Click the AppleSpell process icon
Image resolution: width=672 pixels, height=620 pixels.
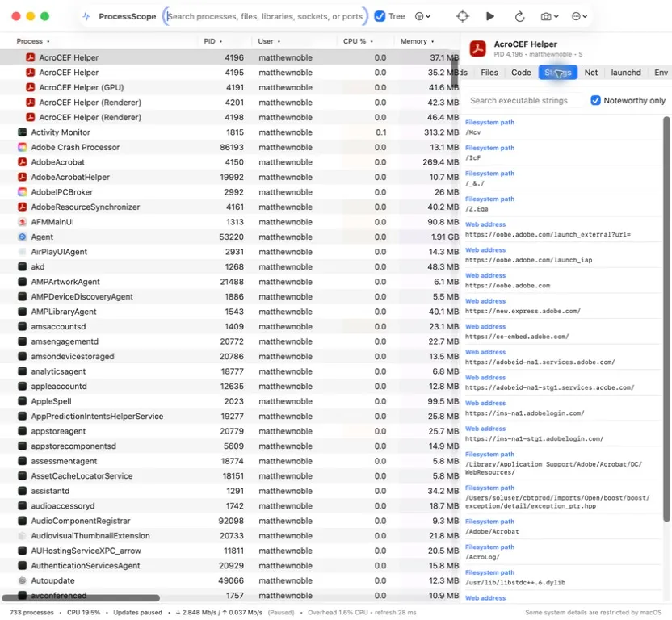tap(23, 401)
